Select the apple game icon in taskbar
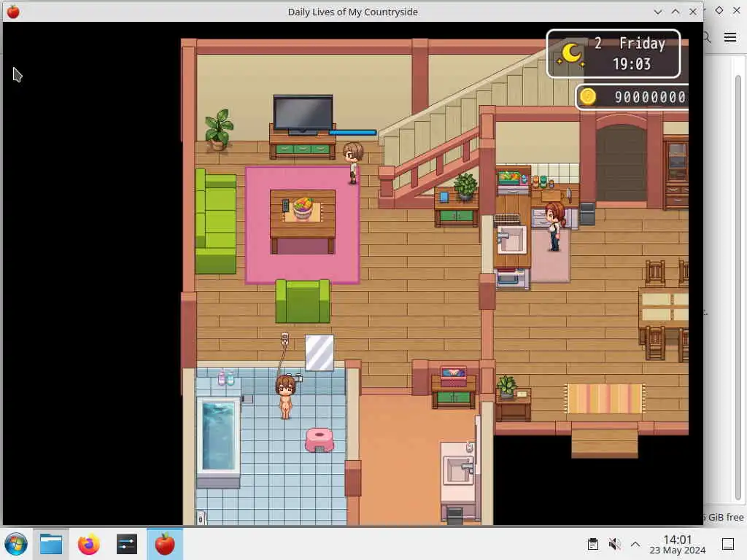The width and height of the screenshot is (747, 560). [165, 544]
